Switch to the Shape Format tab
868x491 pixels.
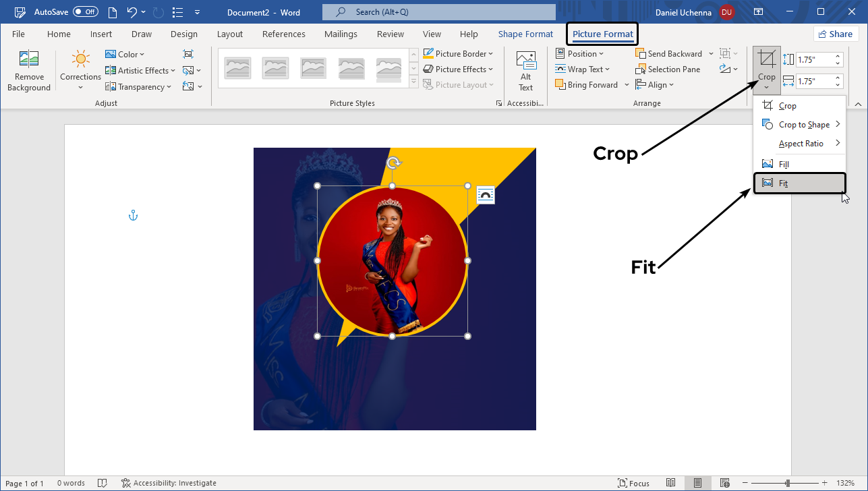coord(525,34)
